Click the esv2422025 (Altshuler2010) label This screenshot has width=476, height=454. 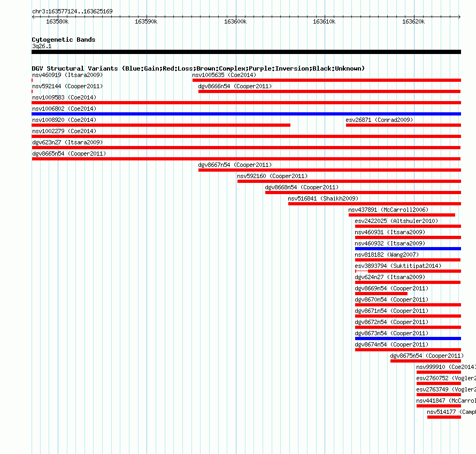396,221
